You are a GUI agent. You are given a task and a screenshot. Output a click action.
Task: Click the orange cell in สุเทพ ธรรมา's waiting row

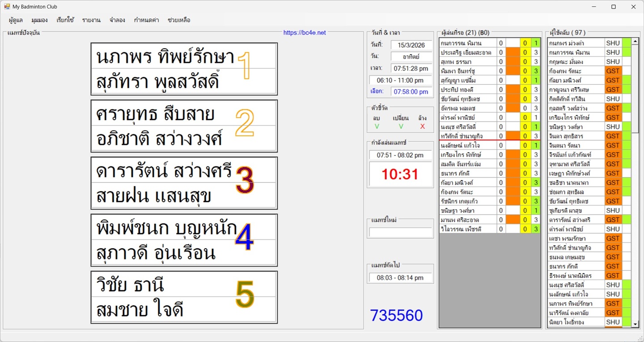513,62
